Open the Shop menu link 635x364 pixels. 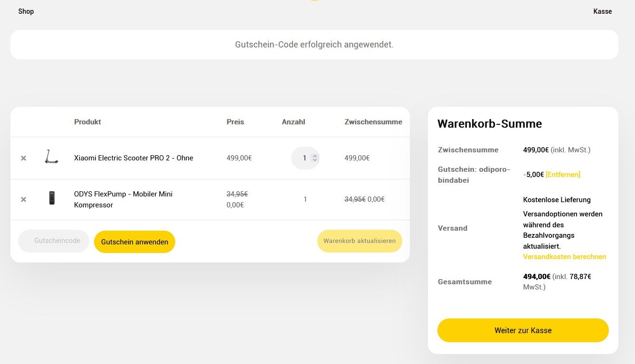[26, 11]
